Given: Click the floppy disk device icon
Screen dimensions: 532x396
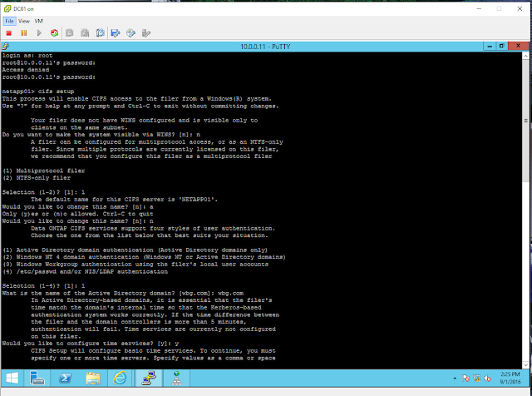Looking at the screenshot, I should pos(116,33).
